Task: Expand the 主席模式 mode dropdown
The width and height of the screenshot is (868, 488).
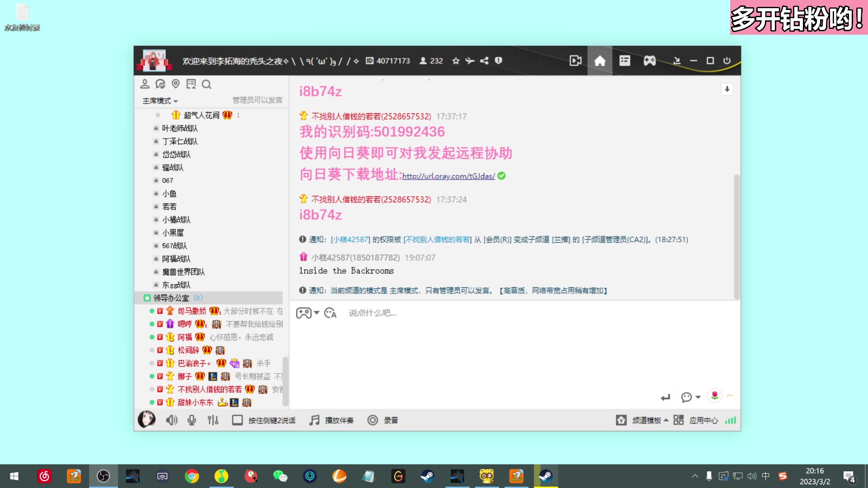Action: [159, 100]
